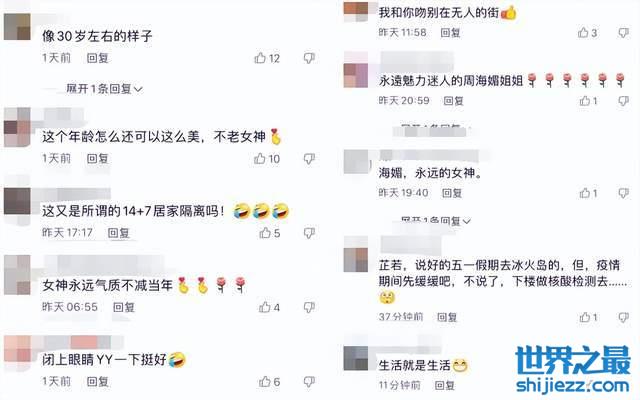The height and width of the screenshot is (400, 640).
Task: Dislike the '永远魅力迷人的周海媚姐姐' comment
Action: [623, 100]
